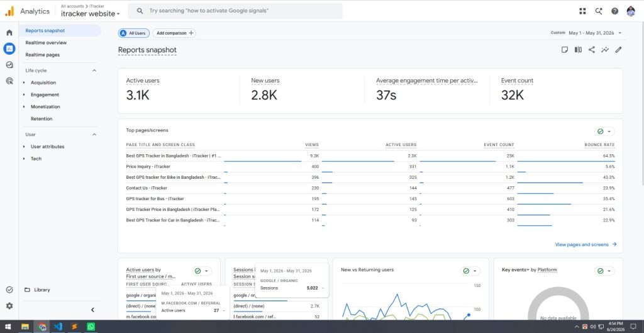Click the VIEWS column header
This screenshot has height=333, width=644.
click(312, 145)
